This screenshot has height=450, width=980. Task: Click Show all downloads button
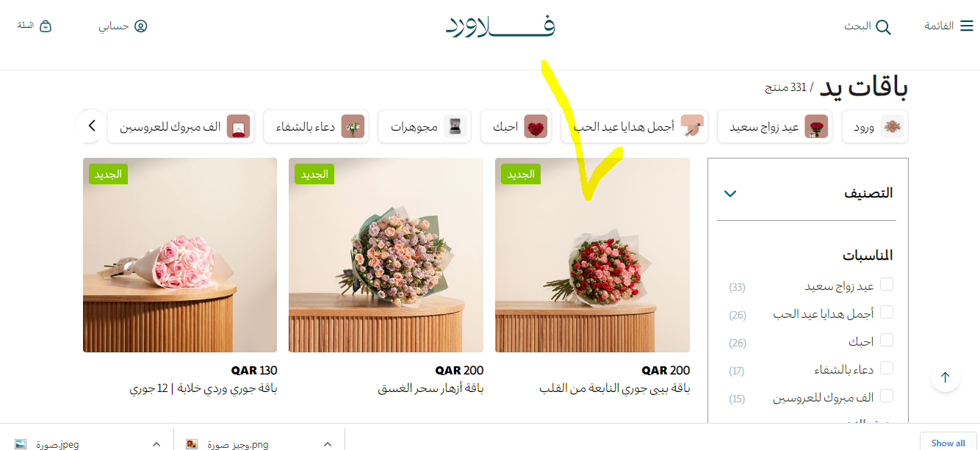pyautogui.click(x=948, y=443)
